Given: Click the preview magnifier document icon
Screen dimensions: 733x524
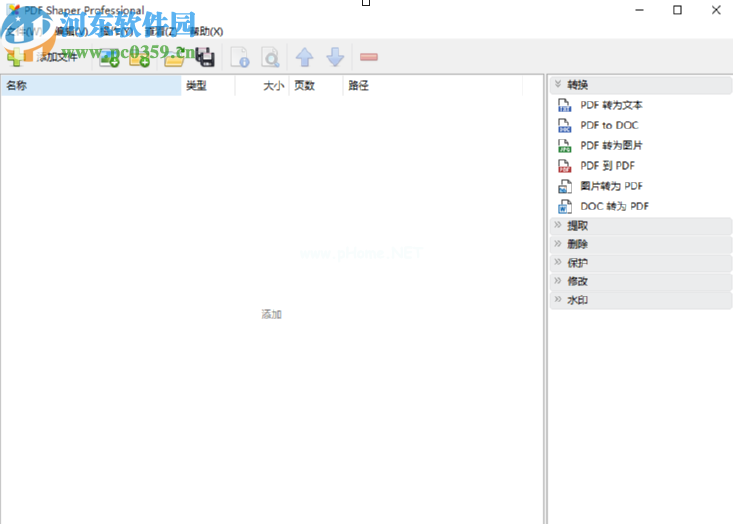Looking at the screenshot, I should click(x=270, y=58).
